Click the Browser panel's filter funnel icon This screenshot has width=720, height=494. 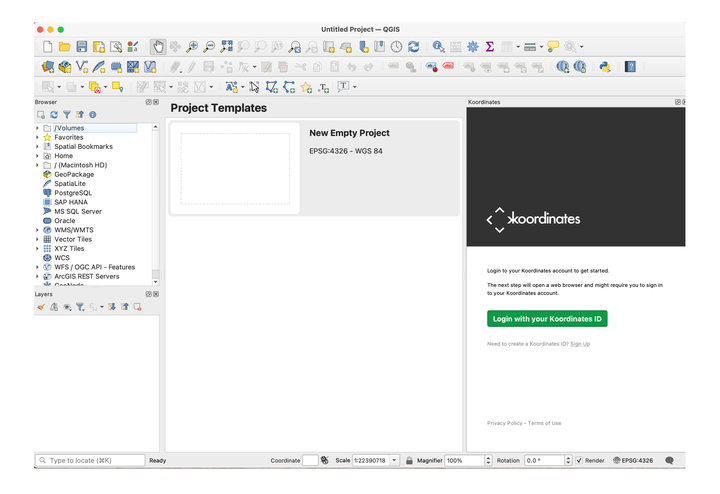tap(67, 115)
